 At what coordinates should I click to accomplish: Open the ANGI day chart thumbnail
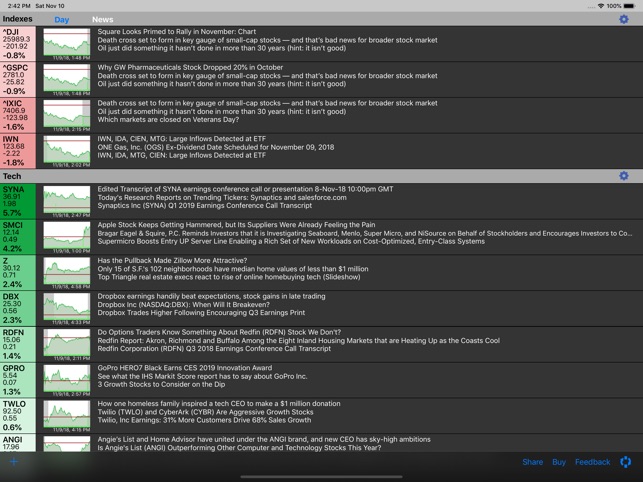(67, 444)
